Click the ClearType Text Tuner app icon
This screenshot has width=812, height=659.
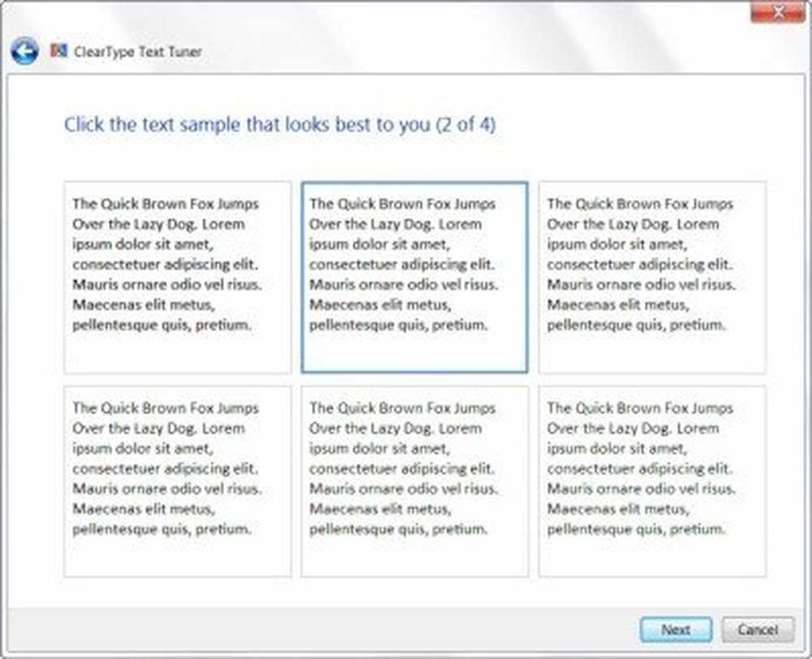tap(58, 50)
